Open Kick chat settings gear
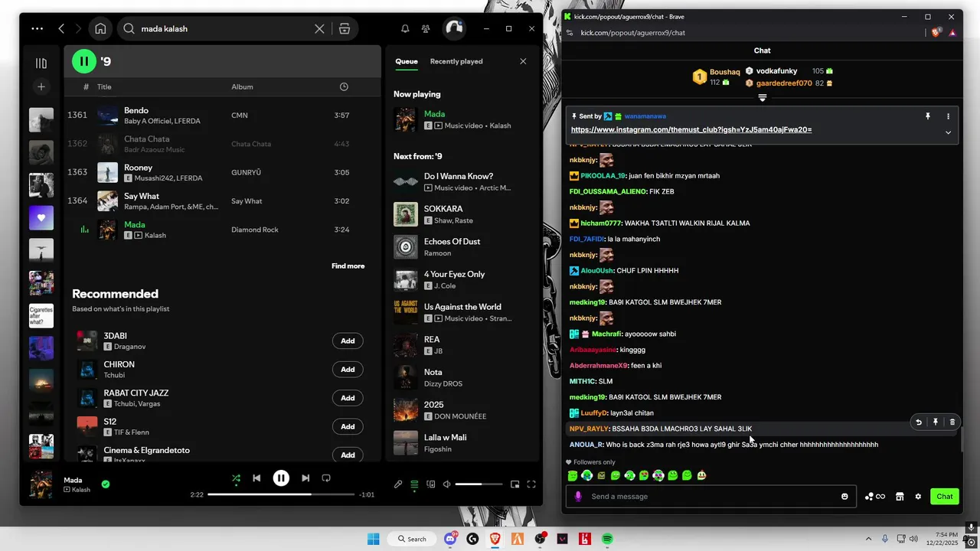 (x=918, y=497)
